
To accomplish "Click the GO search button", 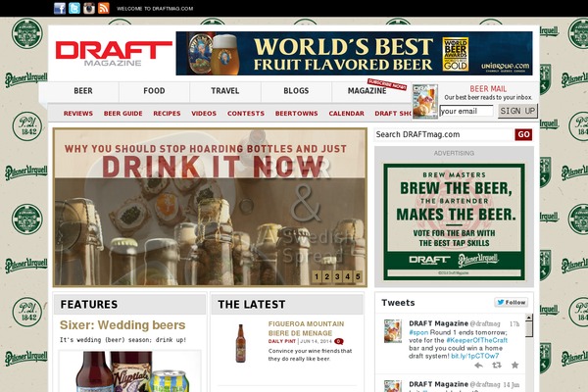I will tap(523, 134).
